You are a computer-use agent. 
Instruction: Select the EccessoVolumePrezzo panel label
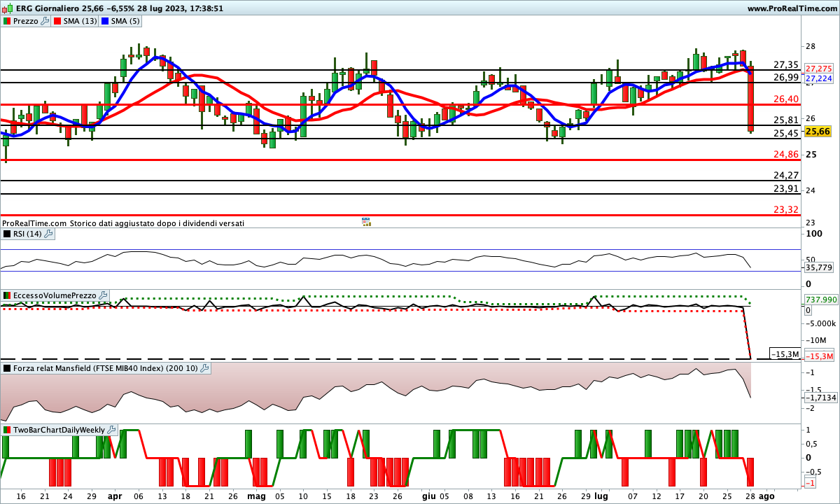click(55, 295)
